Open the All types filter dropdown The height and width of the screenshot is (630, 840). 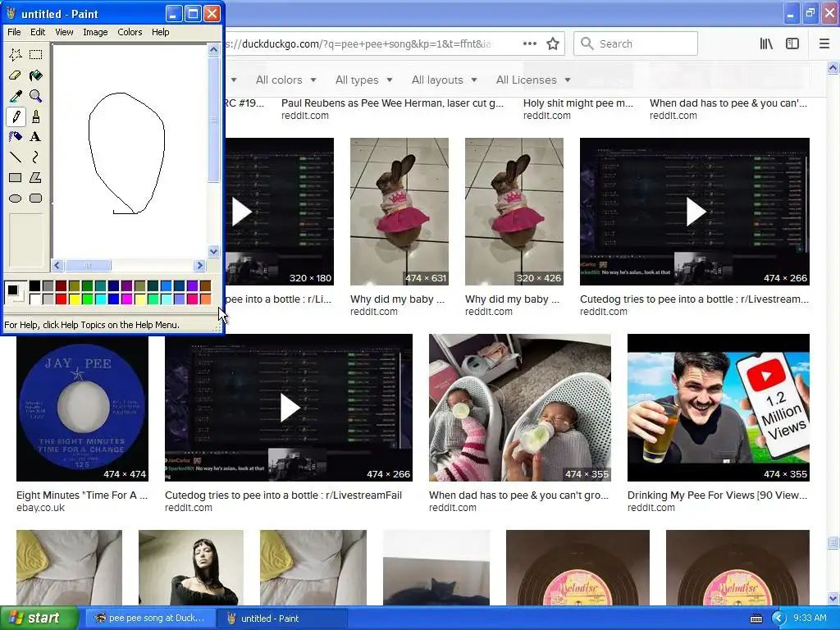(364, 80)
